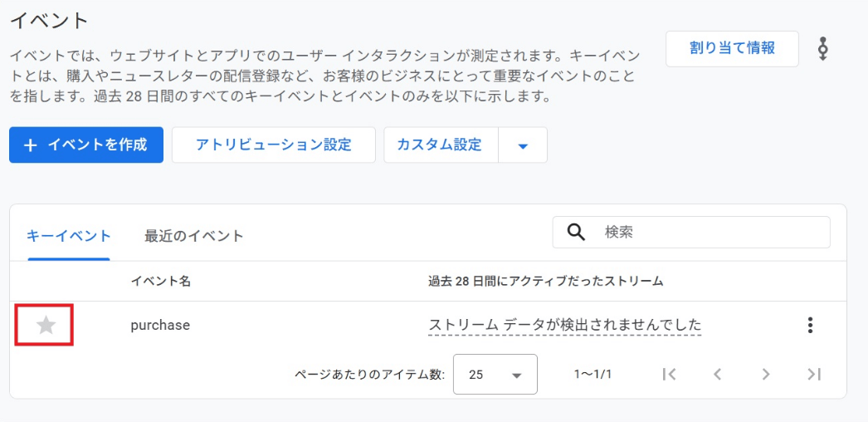Switch to the 最近のイベント tab
Screen dimensions: 868x422
coord(194,236)
